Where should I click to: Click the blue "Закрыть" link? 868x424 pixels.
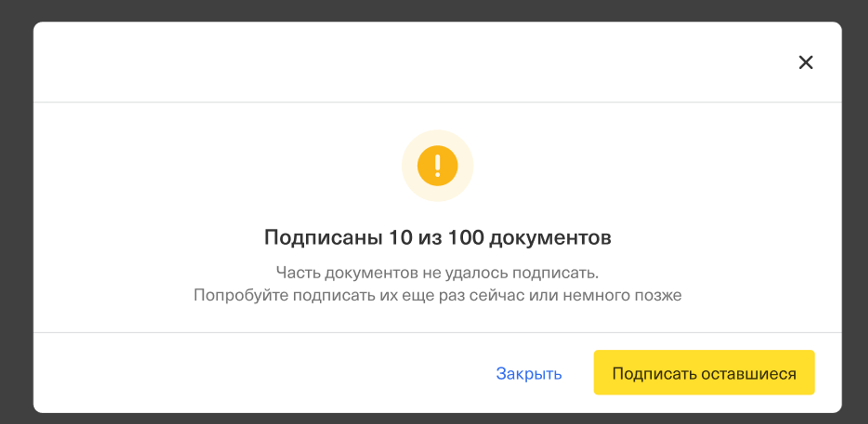[x=529, y=373]
